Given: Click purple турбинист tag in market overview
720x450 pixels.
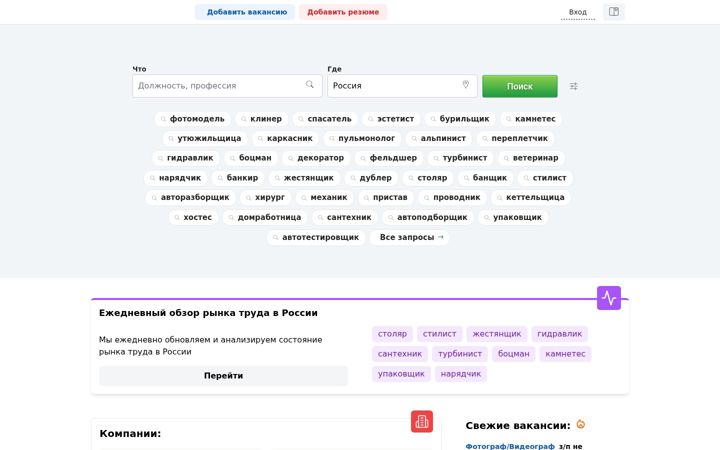Looking at the screenshot, I should [460, 354].
